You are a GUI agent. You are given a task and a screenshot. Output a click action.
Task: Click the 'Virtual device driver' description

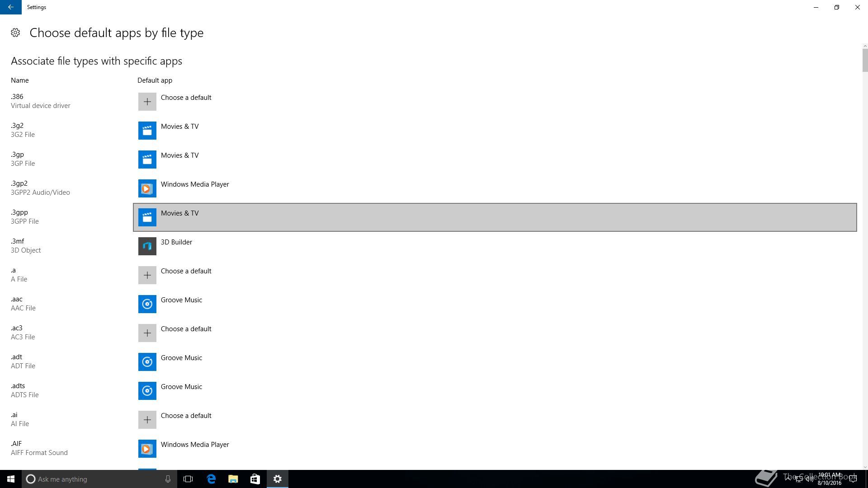click(x=41, y=106)
